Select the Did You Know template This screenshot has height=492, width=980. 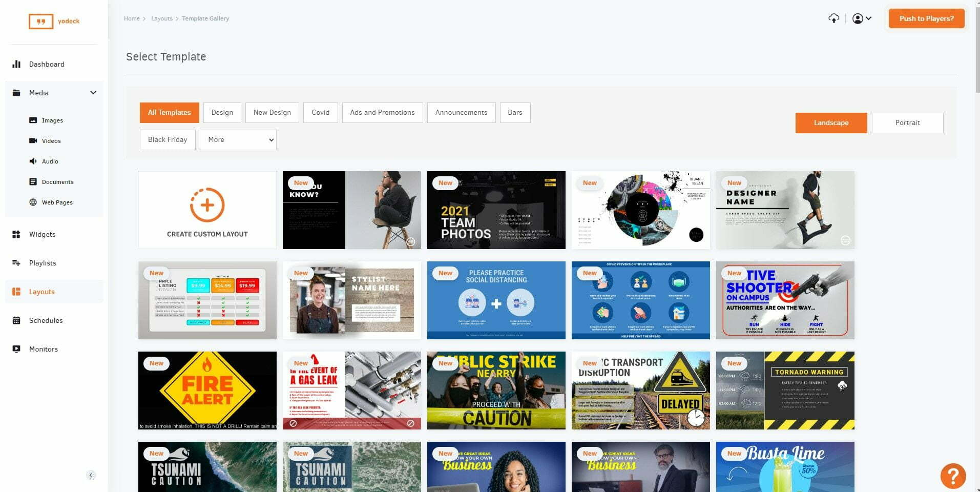click(x=352, y=210)
